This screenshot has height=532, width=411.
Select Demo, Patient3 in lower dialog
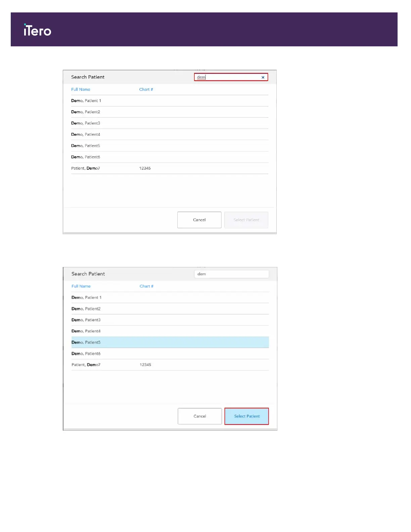tap(170, 320)
